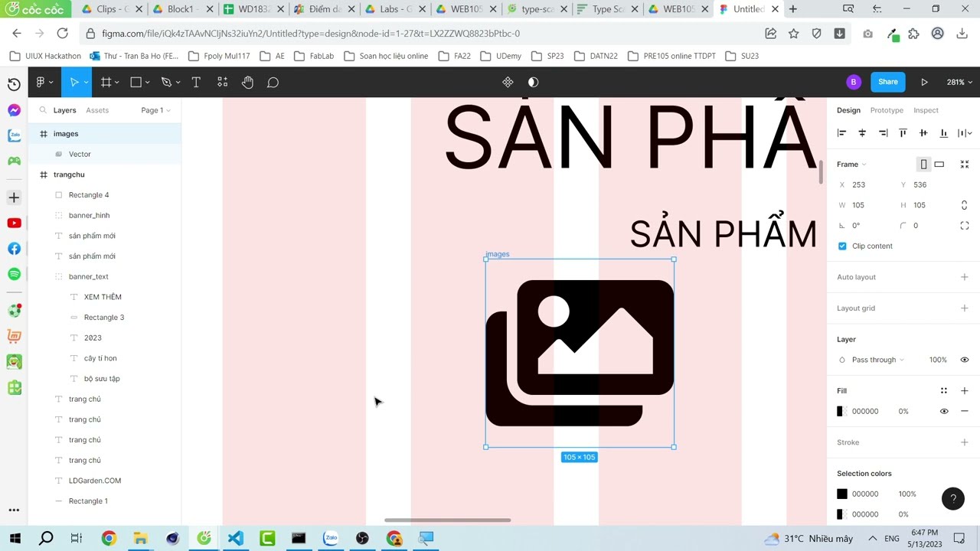Select the Comment tool
Viewport: 980px width, 551px height.
(273, 82)
